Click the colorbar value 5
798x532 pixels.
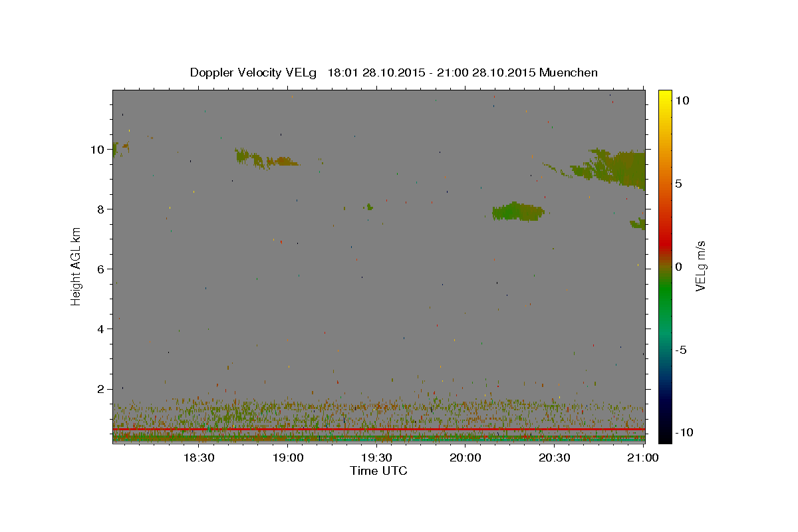[678, 184]
